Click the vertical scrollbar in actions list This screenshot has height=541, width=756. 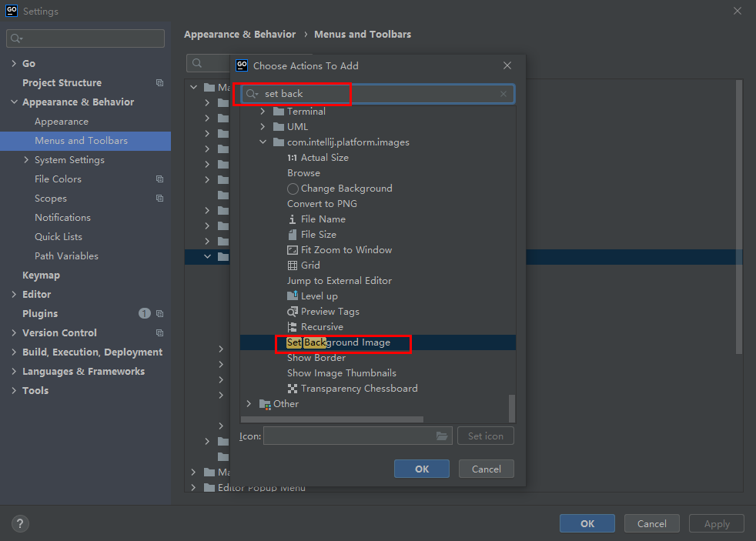pyautogui.click(x=512, y=409)
